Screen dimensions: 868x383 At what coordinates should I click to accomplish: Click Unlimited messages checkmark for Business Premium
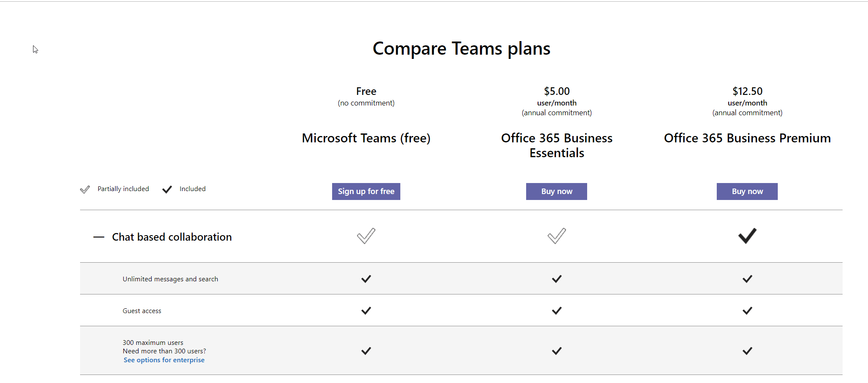point(747,279)
